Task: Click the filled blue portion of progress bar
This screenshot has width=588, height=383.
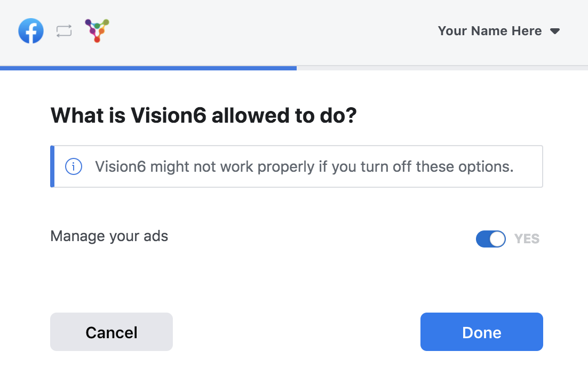Action: pos(148,68)
